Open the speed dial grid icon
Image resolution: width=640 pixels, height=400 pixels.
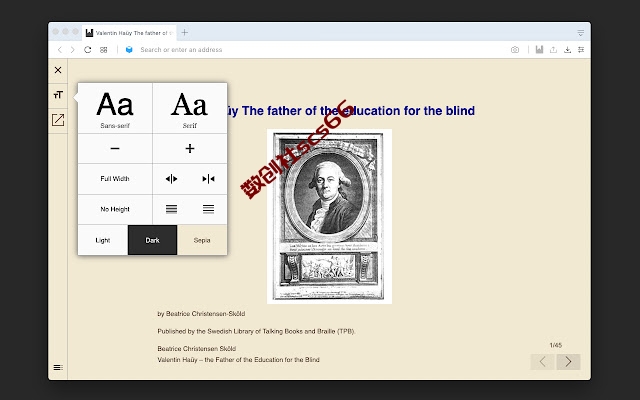[104, 50]
